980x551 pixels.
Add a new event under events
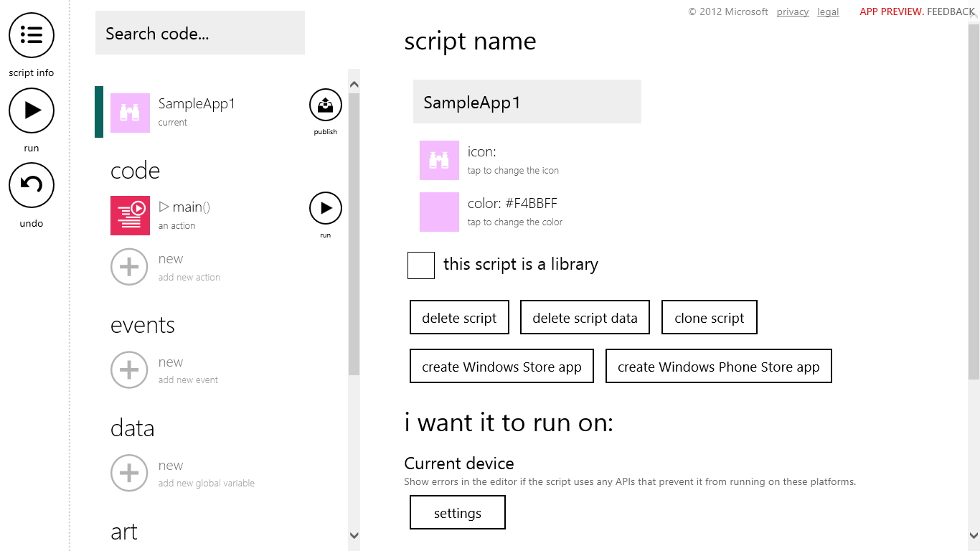coord(129,369)
